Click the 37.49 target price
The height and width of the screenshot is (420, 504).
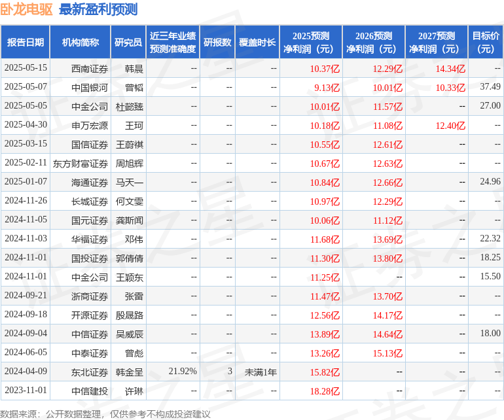pyautogui.click(x=490, y=86)
